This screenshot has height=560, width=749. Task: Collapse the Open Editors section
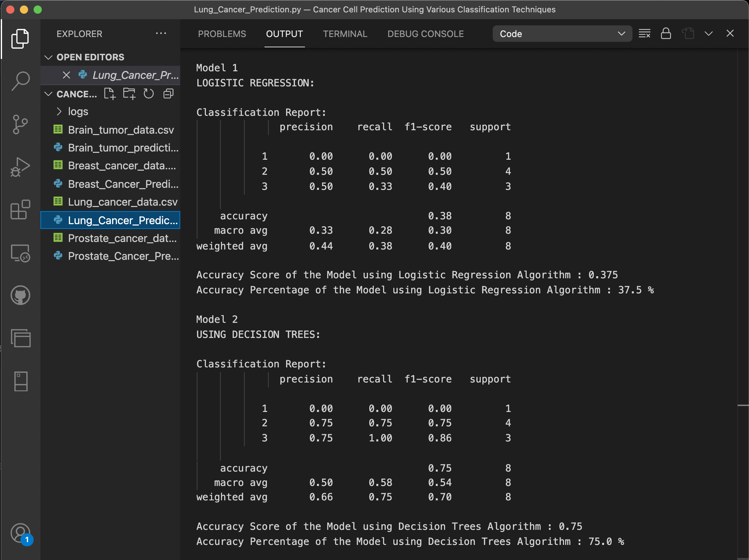[48, 57]
